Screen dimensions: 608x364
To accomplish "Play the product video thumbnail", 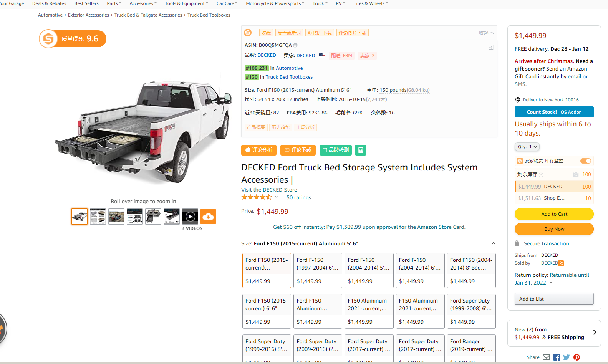I will pyautogui.click(x=190, y=217).
